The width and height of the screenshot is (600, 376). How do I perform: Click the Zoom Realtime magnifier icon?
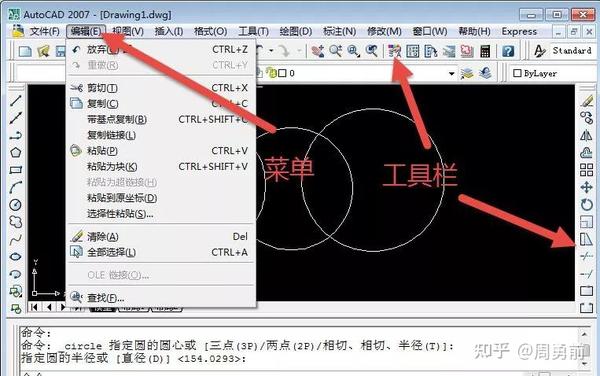(x=336, y=51)
